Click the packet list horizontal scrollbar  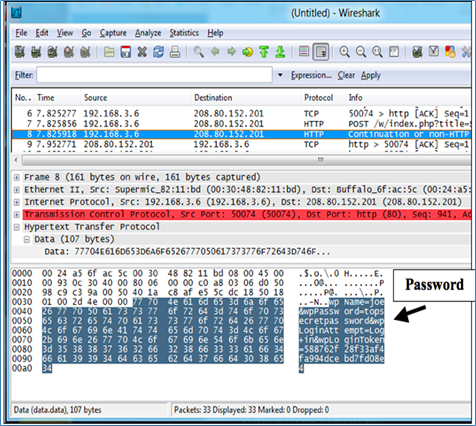245,160
